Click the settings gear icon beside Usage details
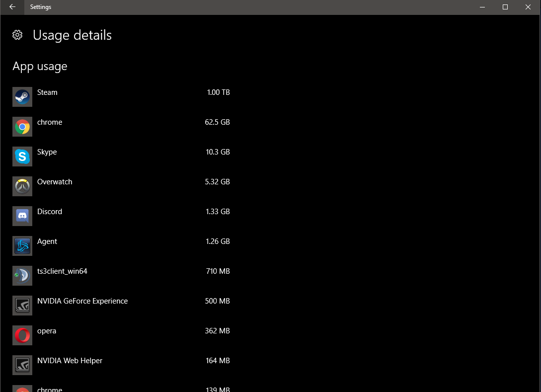The width and height of the screenshot is (541, 392). click(17, 35)
